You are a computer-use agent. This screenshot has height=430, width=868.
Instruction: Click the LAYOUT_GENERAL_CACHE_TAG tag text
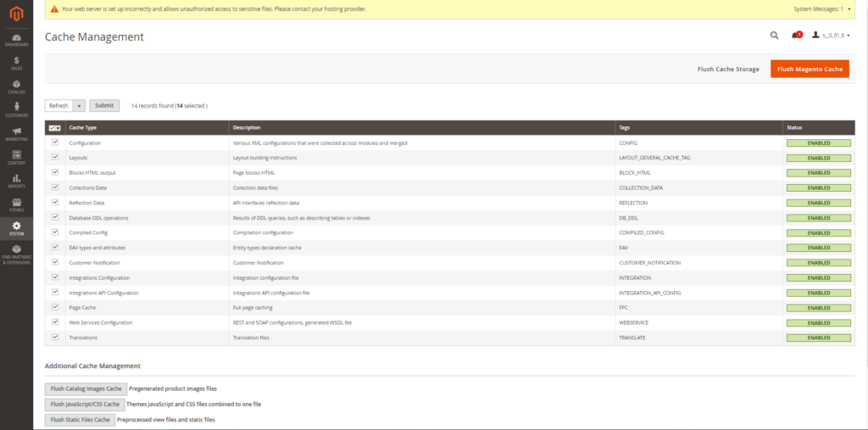[x=654, y=158]
